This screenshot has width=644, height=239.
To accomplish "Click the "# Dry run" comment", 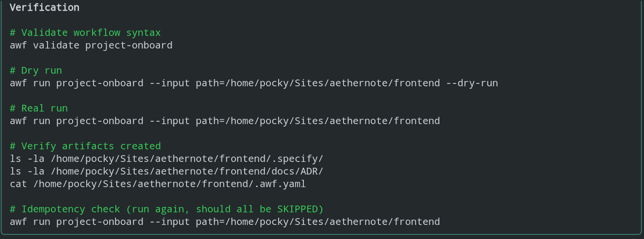I will 35,71.
